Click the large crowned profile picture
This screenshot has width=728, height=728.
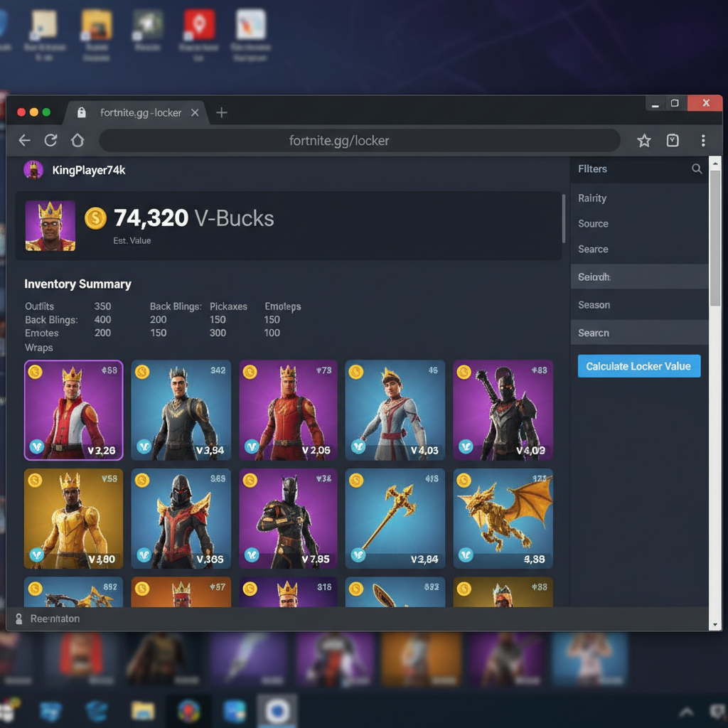coord(50,225)
